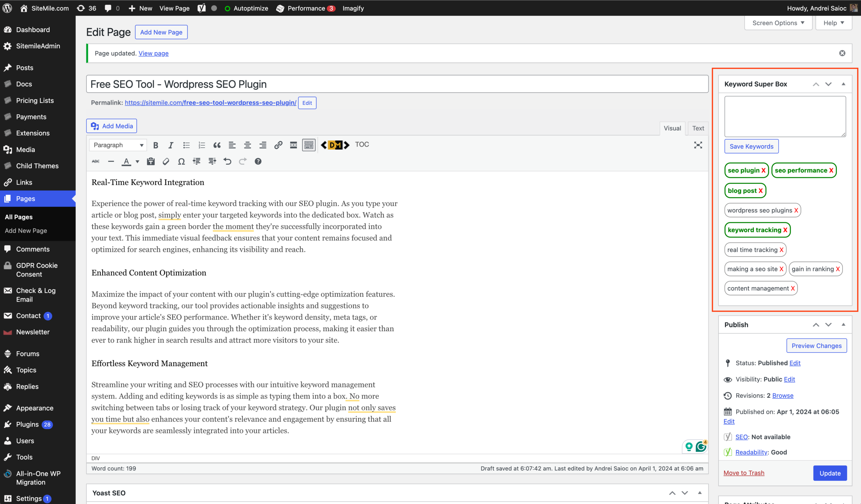This screenshot has height=504, width=861.
Task: Align text right
Action: (x=263, y=145)
